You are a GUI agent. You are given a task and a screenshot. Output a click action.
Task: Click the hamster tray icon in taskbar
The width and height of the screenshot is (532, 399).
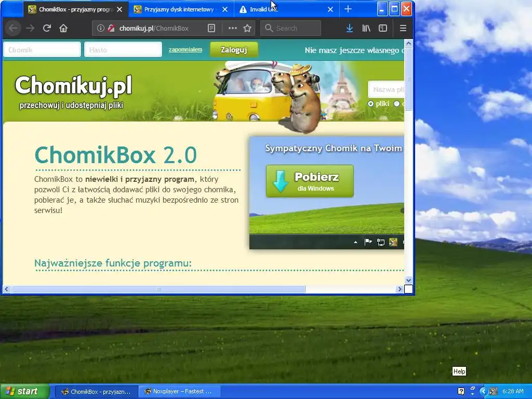point(494,391)
